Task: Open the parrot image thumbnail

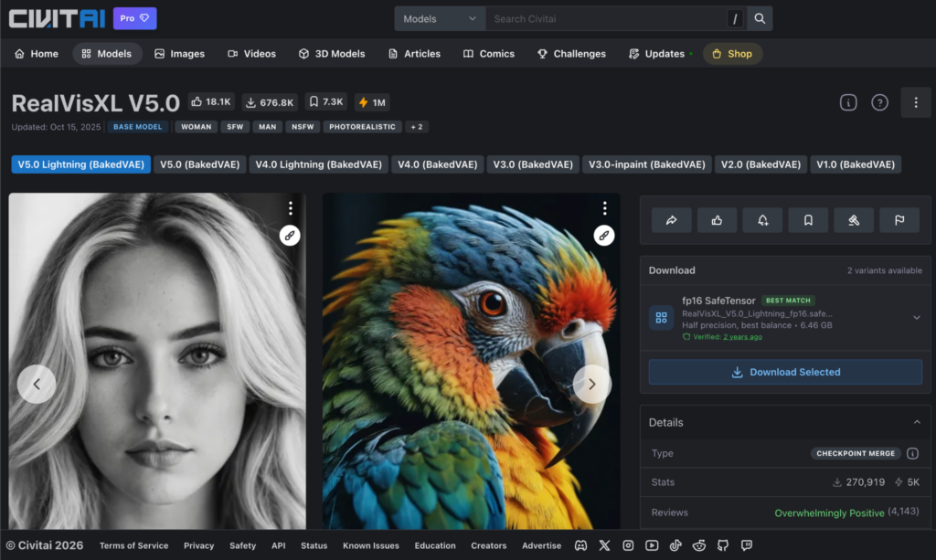Action: (471, 361)
